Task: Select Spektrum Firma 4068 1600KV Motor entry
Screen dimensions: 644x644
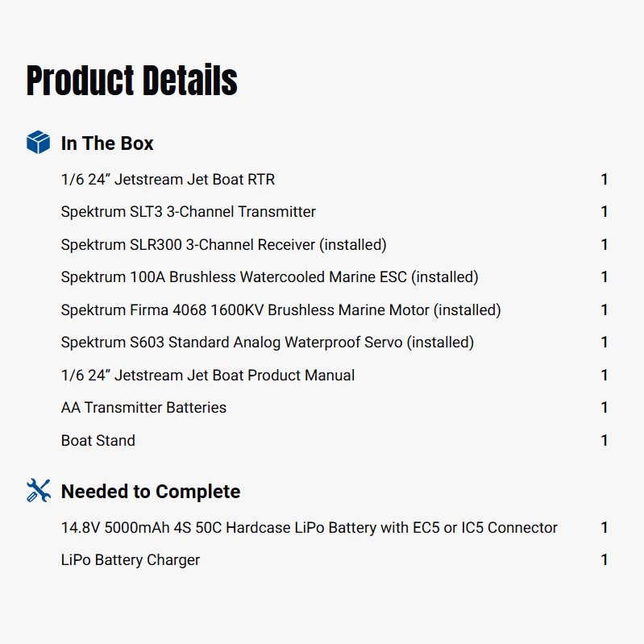Action: [x=280, y=310]
